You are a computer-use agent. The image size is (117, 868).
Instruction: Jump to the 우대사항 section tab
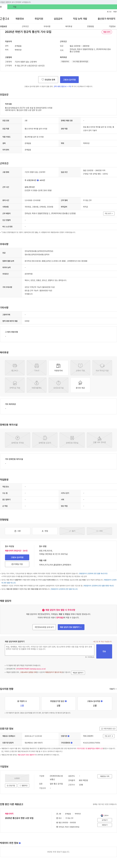click(x=47, y=26)
